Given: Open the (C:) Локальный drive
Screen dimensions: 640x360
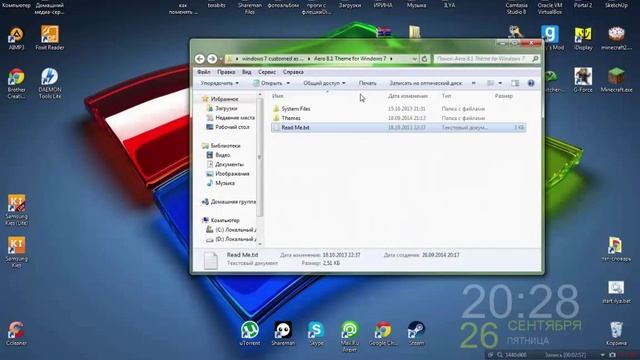Looking at the screenshot, I should [236, 230].
